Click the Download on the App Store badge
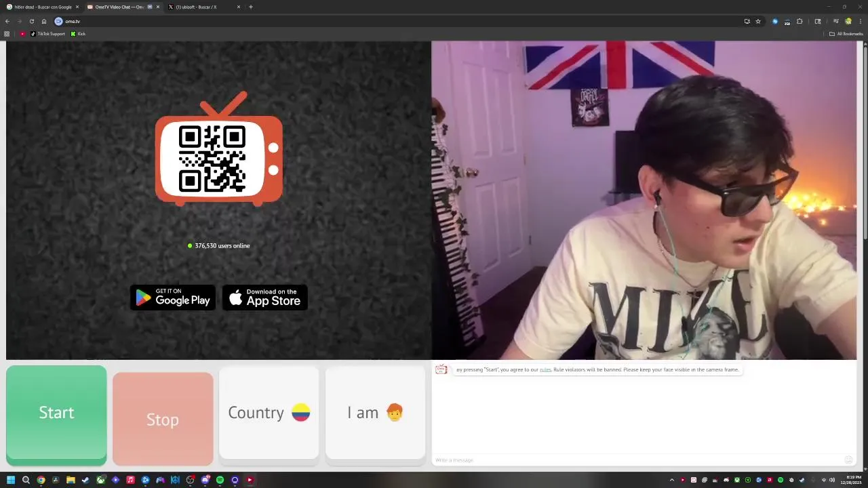 coord(265,298)
